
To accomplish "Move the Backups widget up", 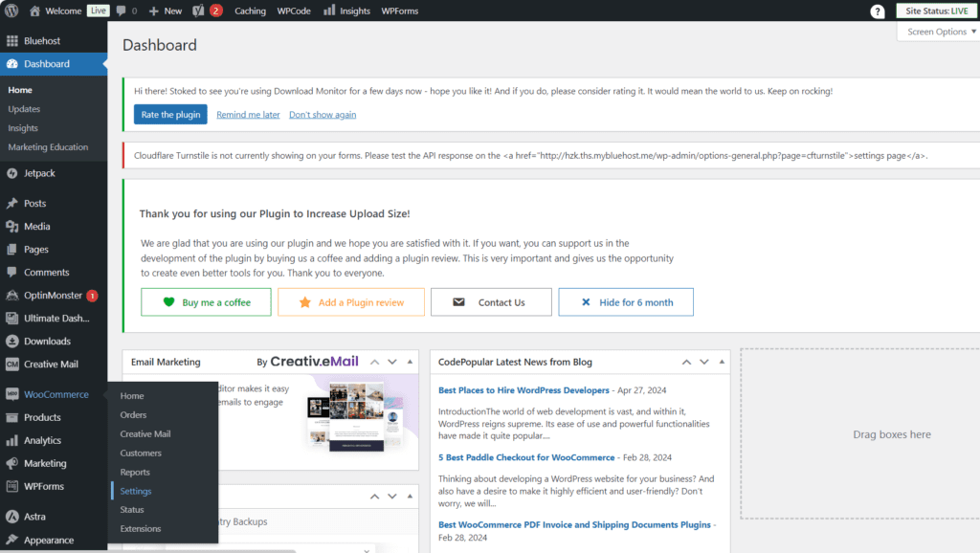I will pos(374,497).
